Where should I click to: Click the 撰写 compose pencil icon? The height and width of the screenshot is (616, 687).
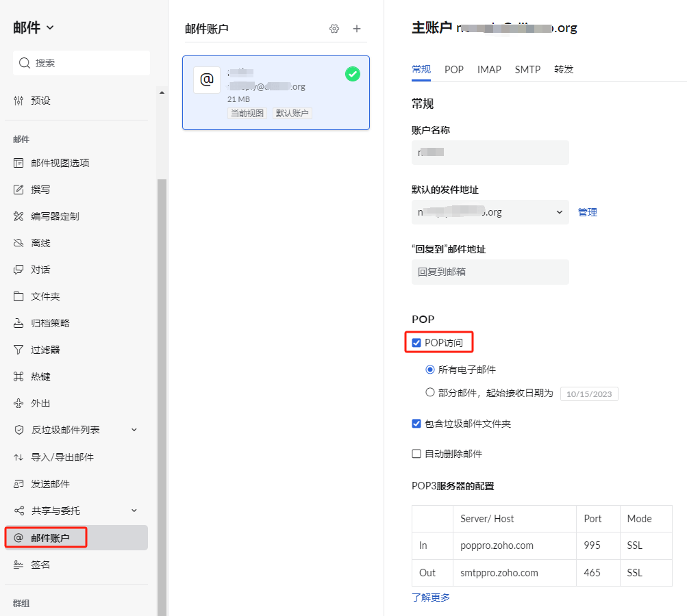pos(18,190)
